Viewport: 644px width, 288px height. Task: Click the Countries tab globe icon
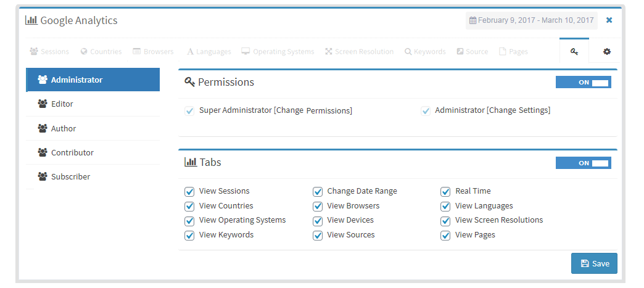click(x=84, y=51)
